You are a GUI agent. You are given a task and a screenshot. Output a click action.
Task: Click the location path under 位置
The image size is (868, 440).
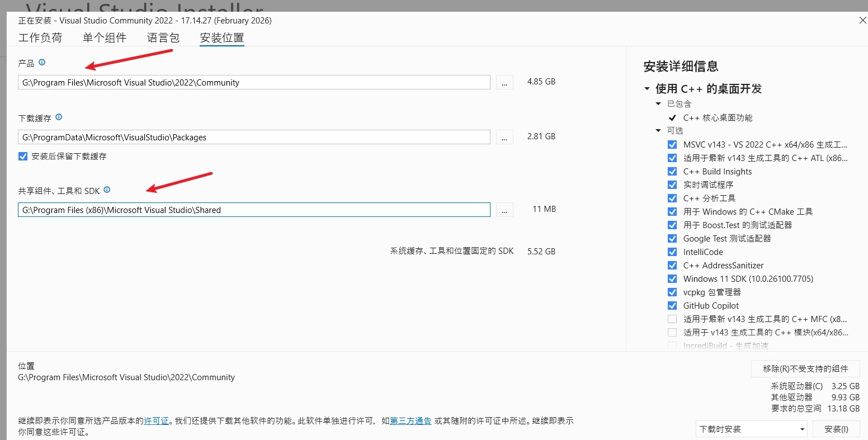(x=126, y=377)
